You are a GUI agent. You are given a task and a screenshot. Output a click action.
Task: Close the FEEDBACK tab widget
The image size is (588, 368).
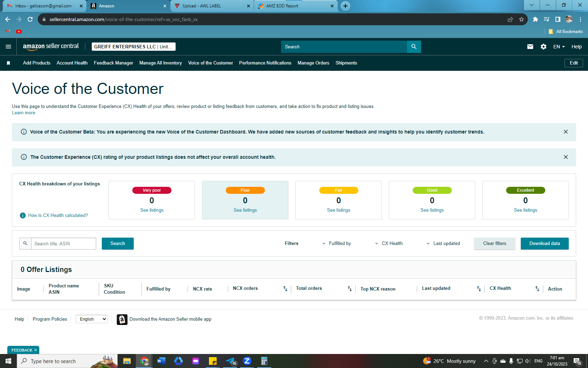pos(35,350)
